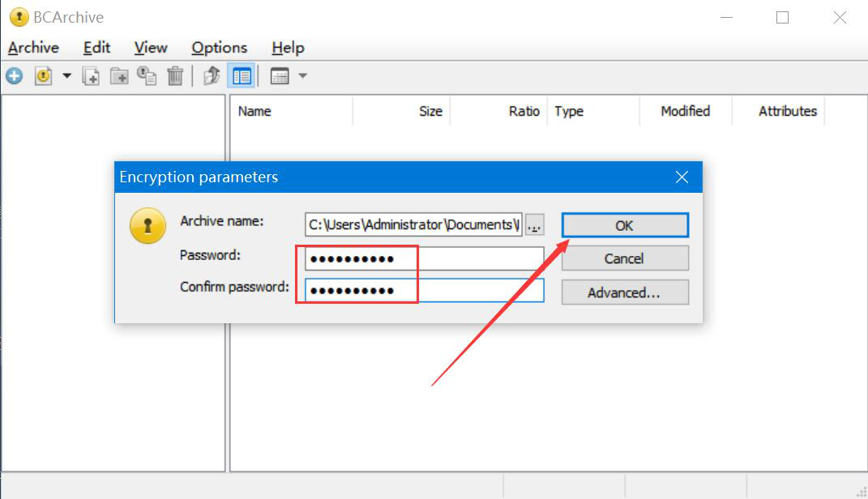Image resolution: width=868 pixels, height=499 pixels.
Task: Expand the open archive dropdown arrow
Action: click(x=67, y=76)
